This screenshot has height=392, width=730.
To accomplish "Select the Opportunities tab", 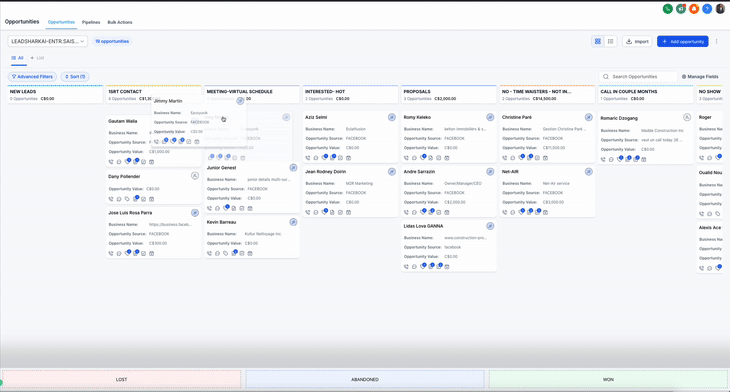I will pos(61,22).
